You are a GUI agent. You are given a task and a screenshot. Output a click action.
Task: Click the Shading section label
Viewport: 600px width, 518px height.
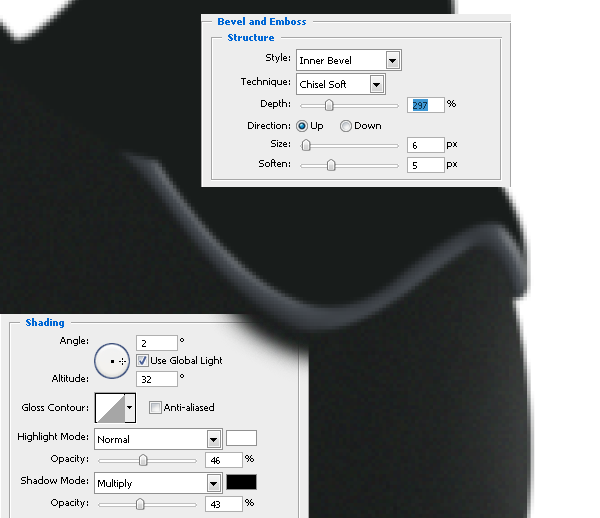point(45,323)
